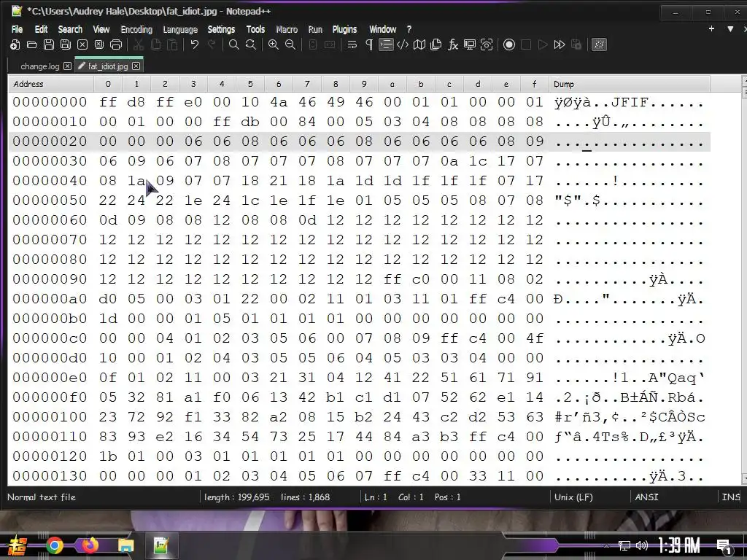Click the Close All documents toolbar icon
This screenshot has width=747, height=560.
click(99, 44)
